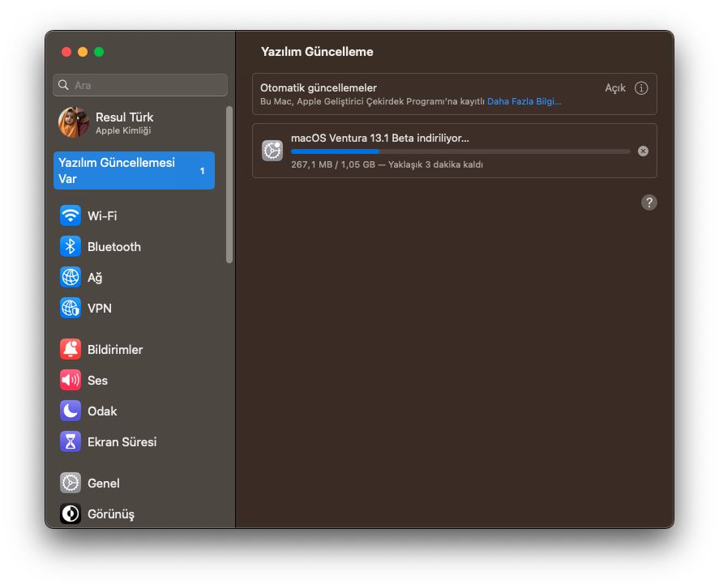Cancel the macOS Ventura 13.1 download
Image resolution: width=719 pixels, height=588 pixels.
point(643,151)
